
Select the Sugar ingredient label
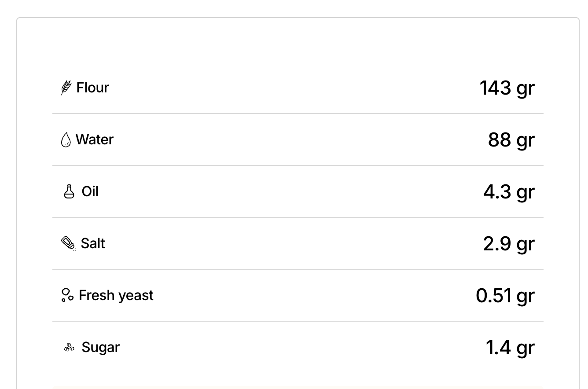click(101, 348)
